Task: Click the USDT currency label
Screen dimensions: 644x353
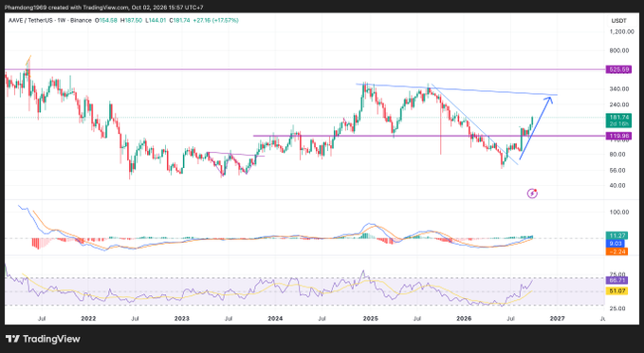Action: pyautogui.click(x=619, y=21)
